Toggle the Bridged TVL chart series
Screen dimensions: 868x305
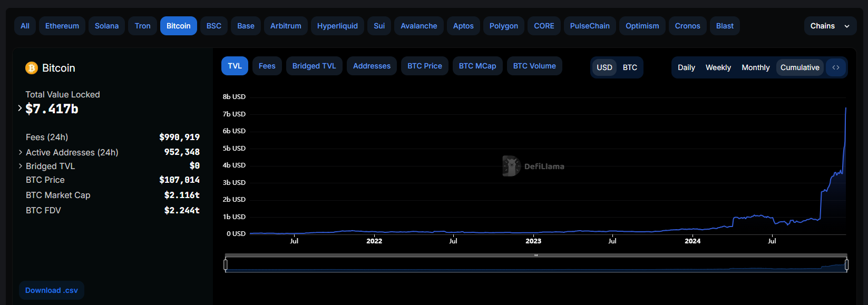(314, 66)
